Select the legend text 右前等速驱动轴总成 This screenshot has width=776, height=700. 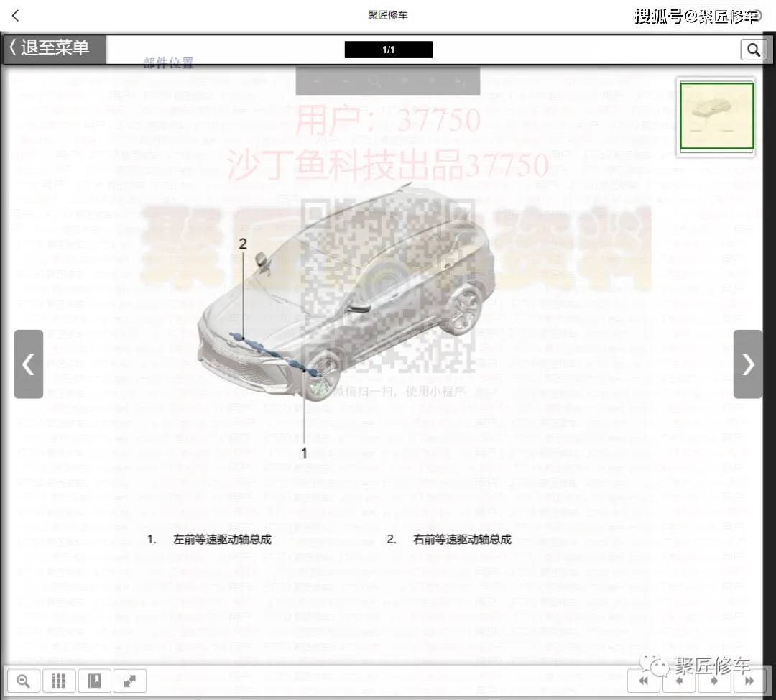pos(462,539)
